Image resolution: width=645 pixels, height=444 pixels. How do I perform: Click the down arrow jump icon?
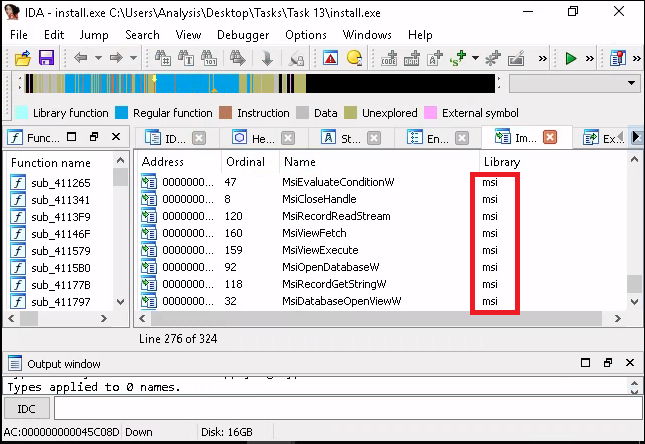pos(267,58)
